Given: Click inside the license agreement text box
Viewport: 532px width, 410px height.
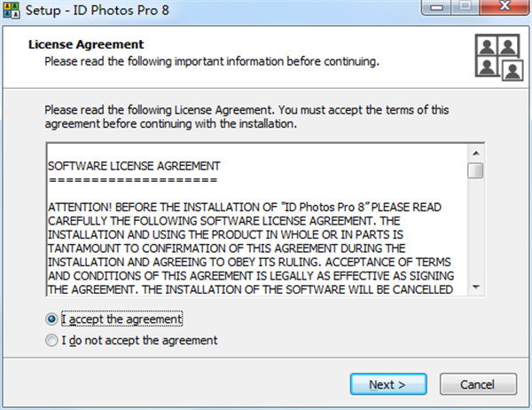Looking at the screenshot, I should tap(257, 220).
